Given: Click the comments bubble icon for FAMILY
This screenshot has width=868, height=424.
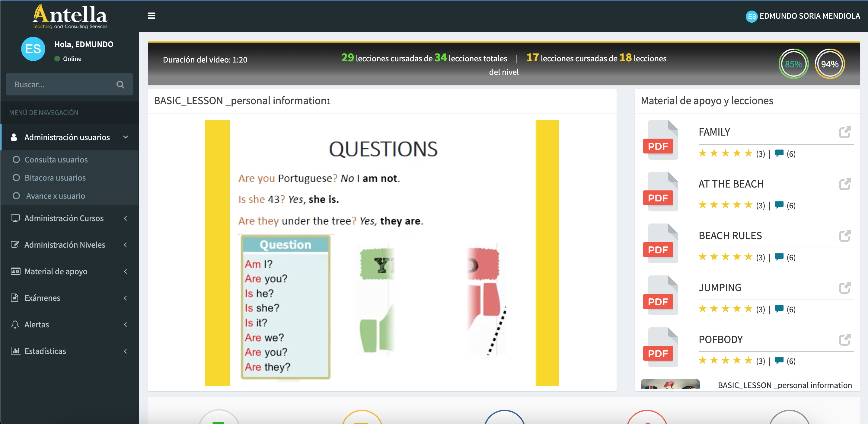Looking at the screenshot, I should pos(779,153).
